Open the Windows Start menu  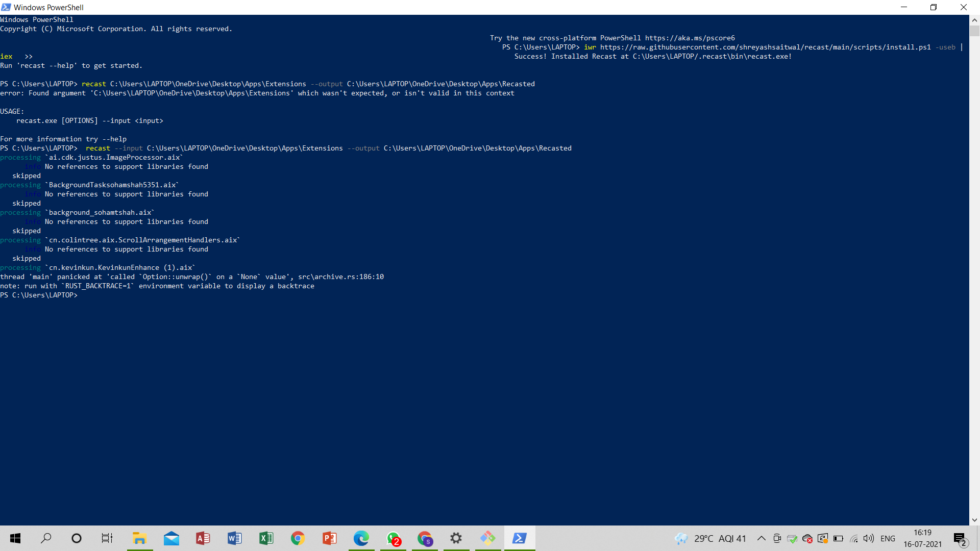(x=15, y=538)
